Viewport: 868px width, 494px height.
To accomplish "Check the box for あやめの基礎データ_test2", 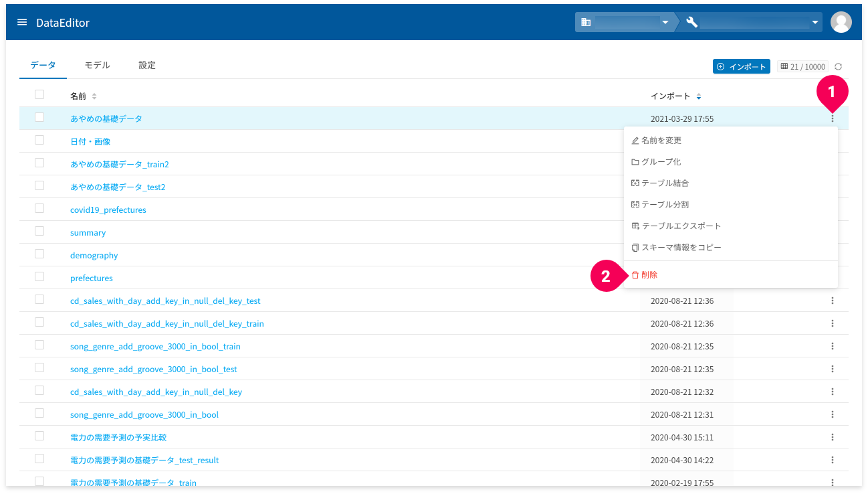I will click(x=39, y=185).
